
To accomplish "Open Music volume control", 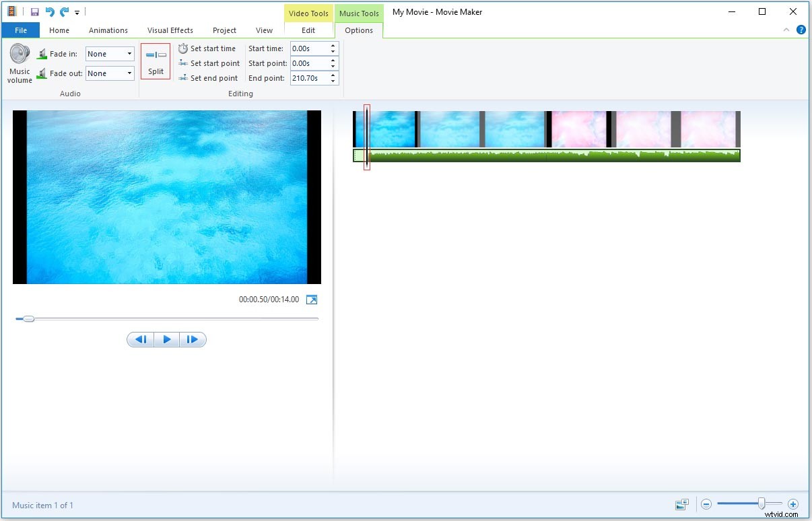I will [x=18, y=62].
